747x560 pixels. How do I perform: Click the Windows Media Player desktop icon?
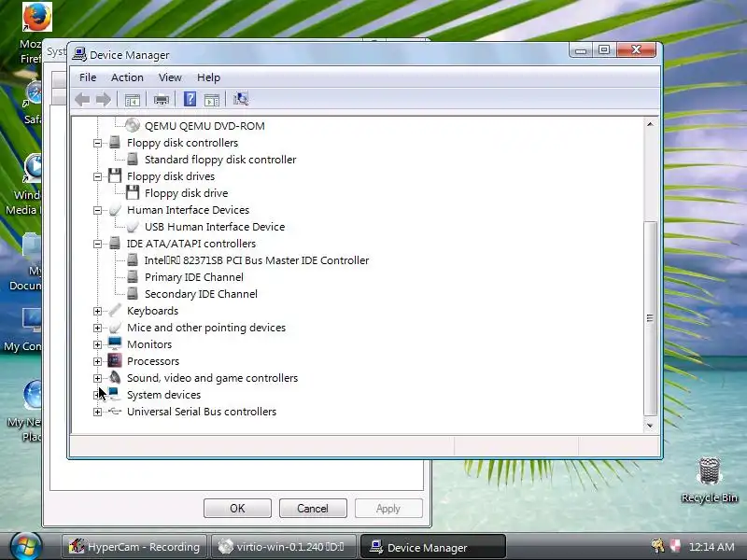pos(34,168)
